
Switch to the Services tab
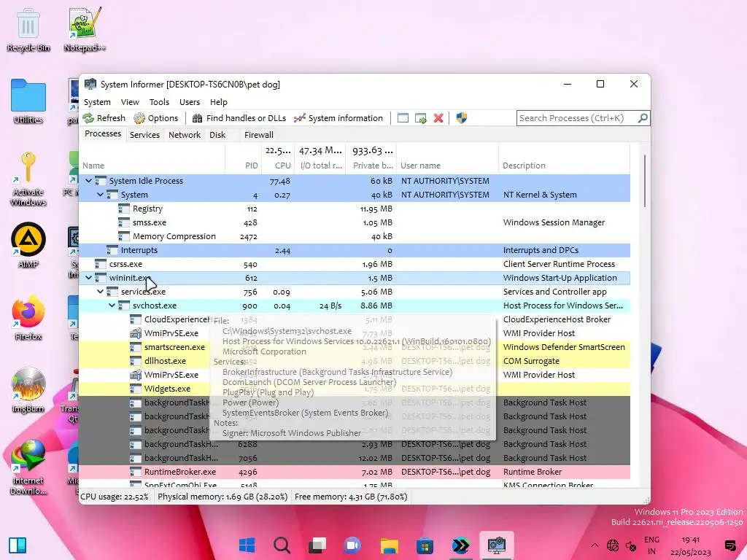point(145,135)
